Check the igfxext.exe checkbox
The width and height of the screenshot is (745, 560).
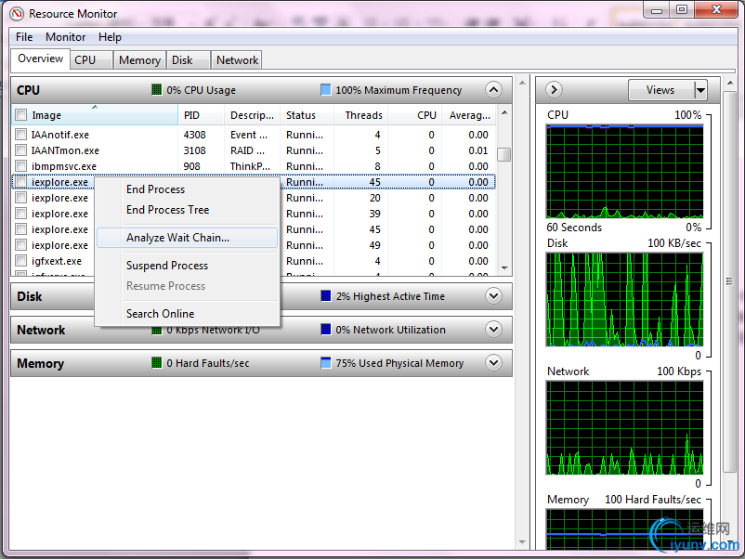point(21,261)
